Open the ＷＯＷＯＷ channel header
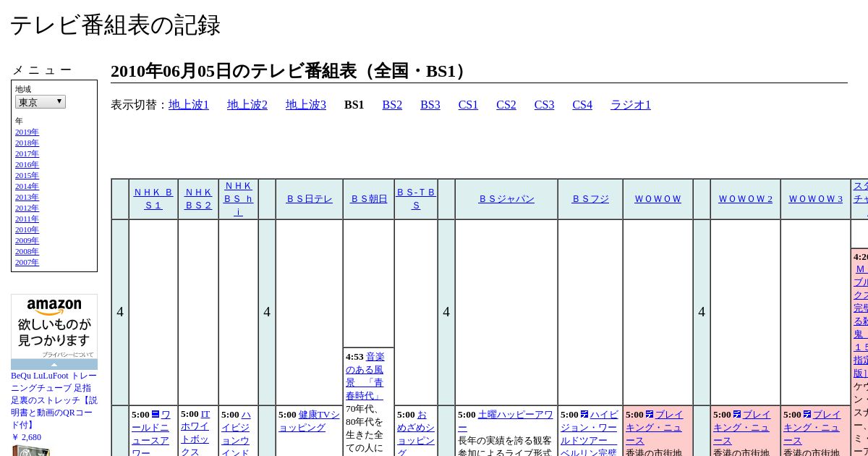The width and height of the screenshot is (868, 456). click(658, 199)
